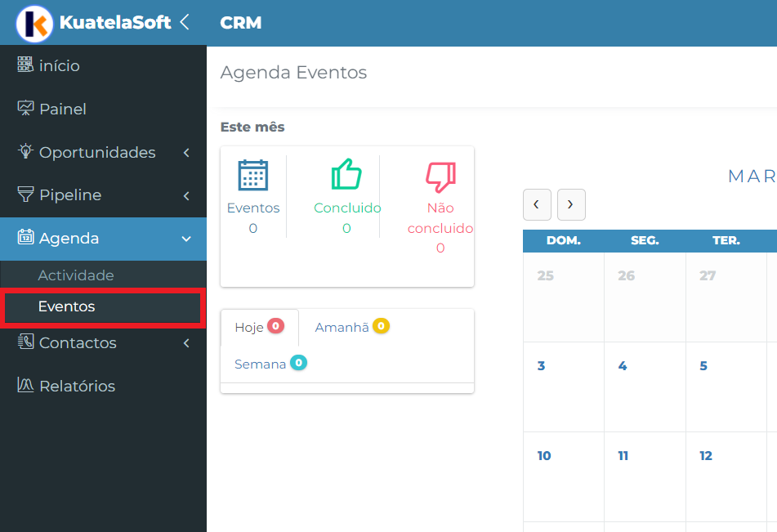Click the Não concluido count value 0
777x532 pixels.
(440, 248)
